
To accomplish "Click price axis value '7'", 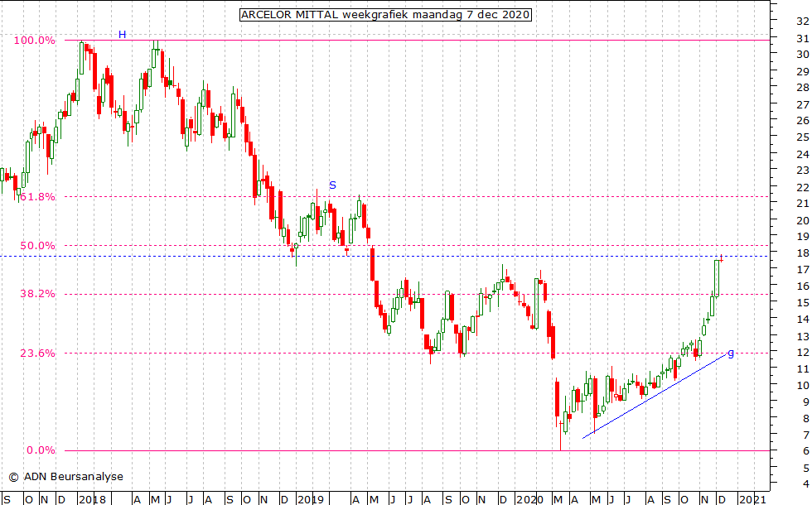I will point(805,435).
